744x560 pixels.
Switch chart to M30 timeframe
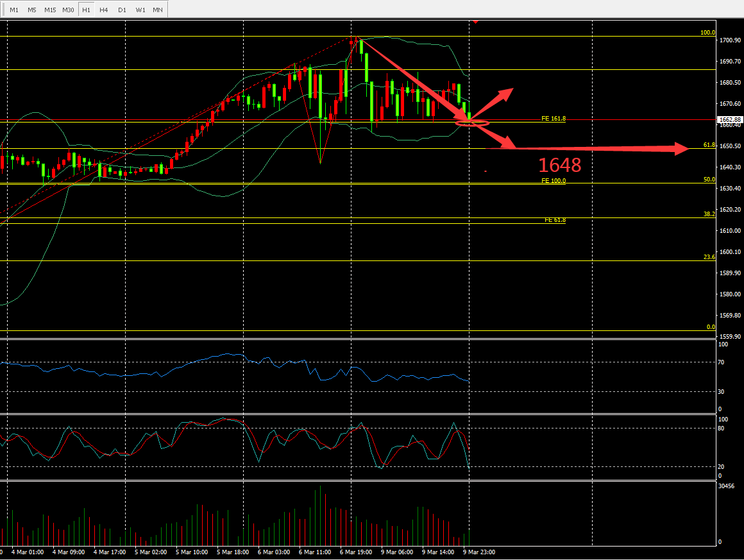pyautogui.click(x=69, y=10)
